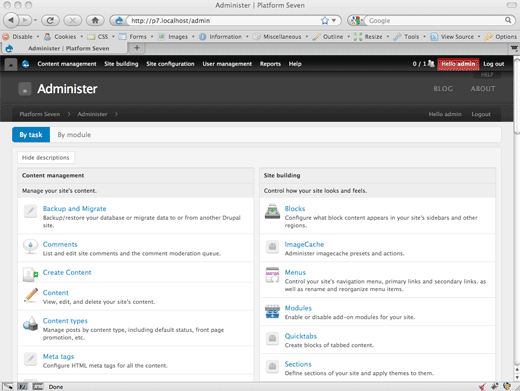Open the View Source toolbar dropdown
520x391 pixels.
455,36
